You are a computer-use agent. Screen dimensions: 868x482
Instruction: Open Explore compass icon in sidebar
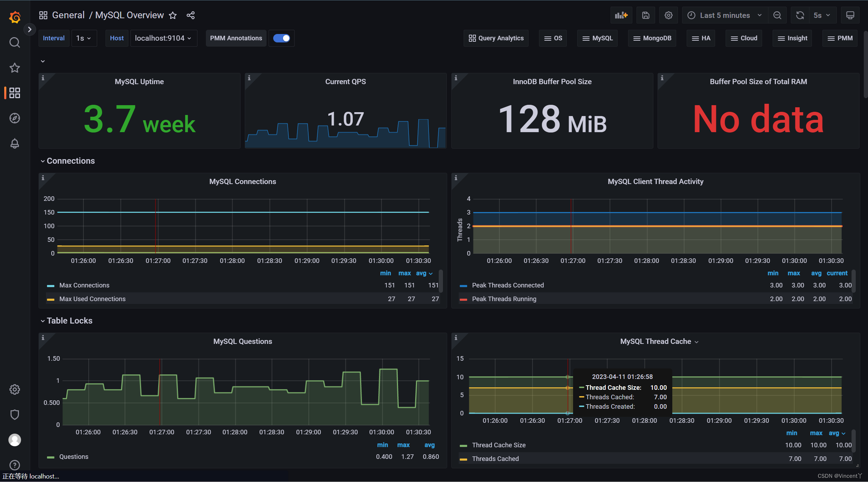(14, 118)
